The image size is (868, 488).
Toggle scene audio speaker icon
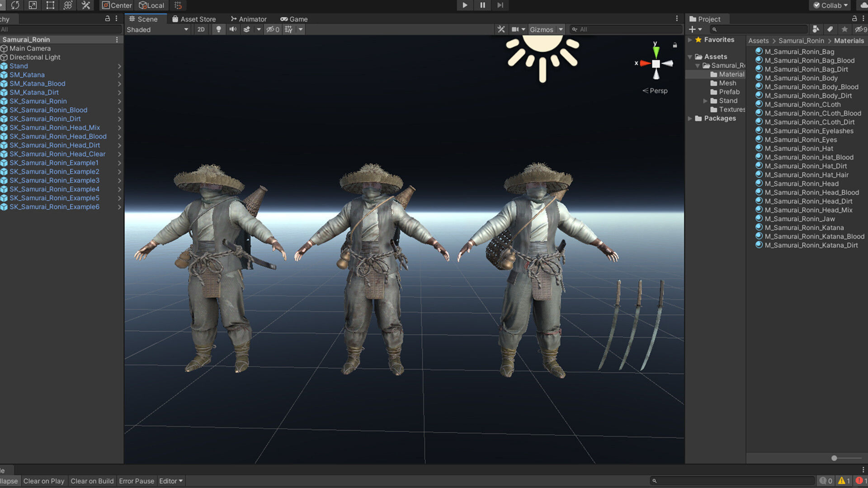[233, 29]
